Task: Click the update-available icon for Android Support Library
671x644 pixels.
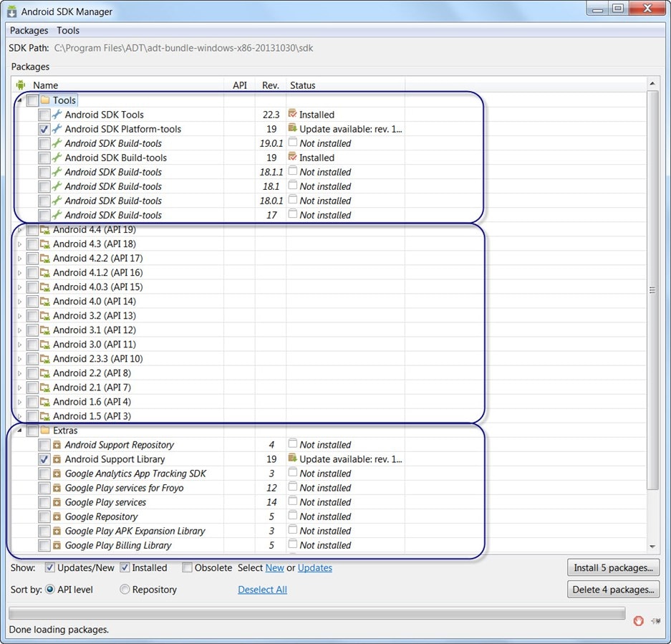Action: click(293, 458)
